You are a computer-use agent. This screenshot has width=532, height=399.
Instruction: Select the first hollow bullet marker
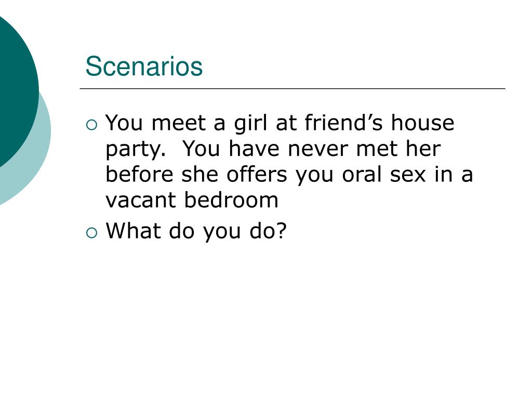point(91,125)
